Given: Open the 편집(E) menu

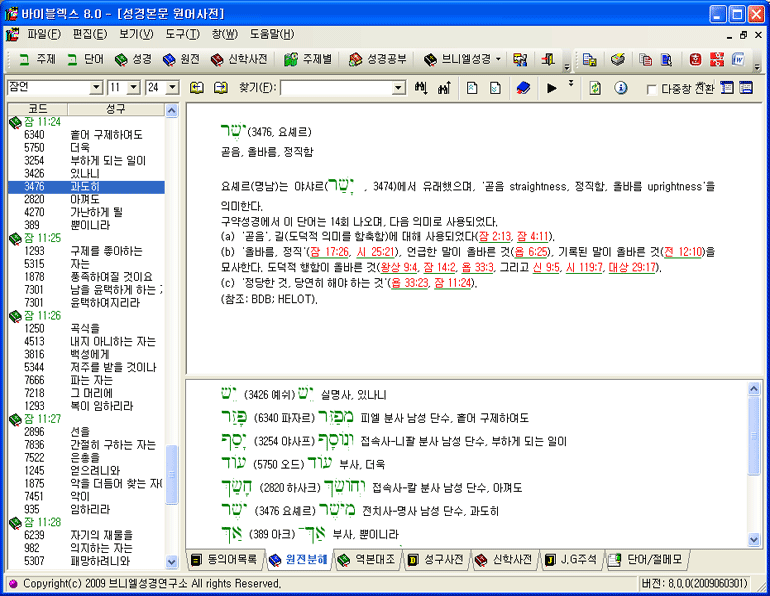Looking at the screenshot, I should (90, 34).
